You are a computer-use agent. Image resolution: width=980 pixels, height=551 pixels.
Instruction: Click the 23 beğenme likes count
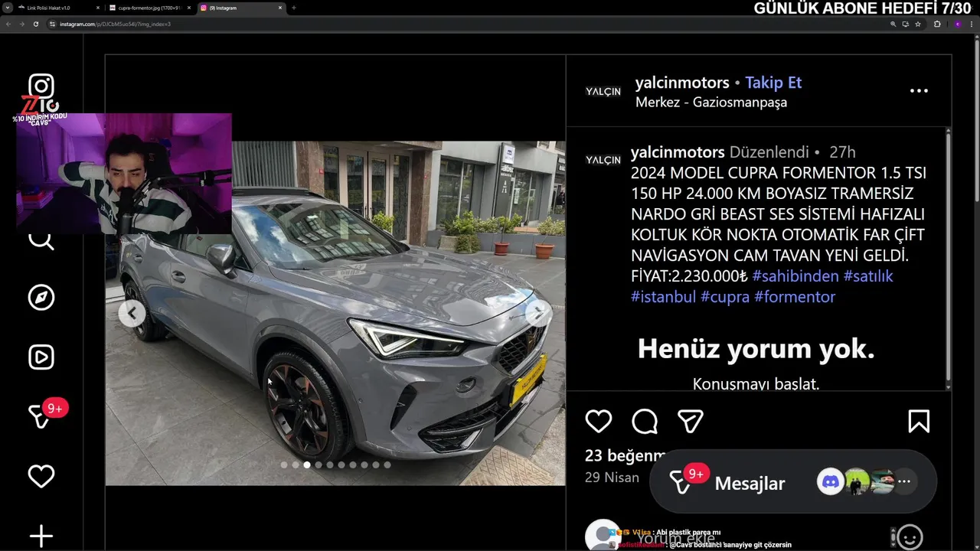[x=626, y=456]
